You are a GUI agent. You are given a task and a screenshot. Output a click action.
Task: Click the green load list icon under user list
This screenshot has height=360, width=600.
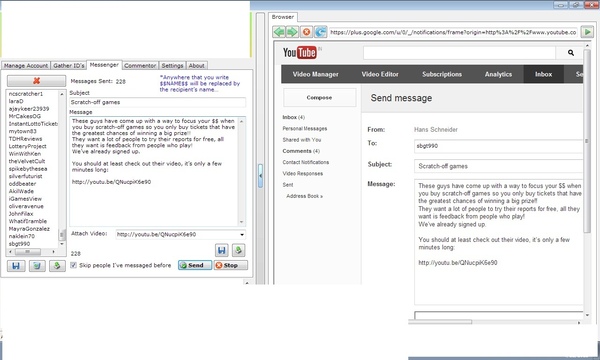pos(57,266)
